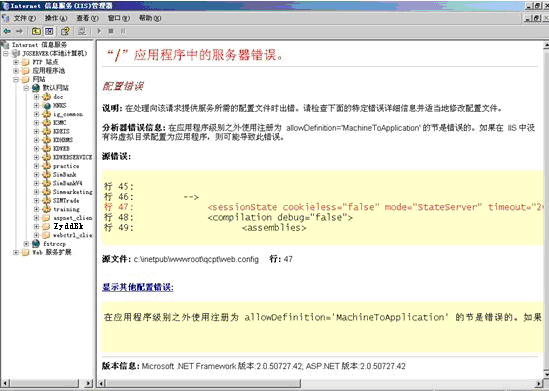Click the content pane horizontal scrollbar thumb
549x391 pixels.
coord(203,384)
